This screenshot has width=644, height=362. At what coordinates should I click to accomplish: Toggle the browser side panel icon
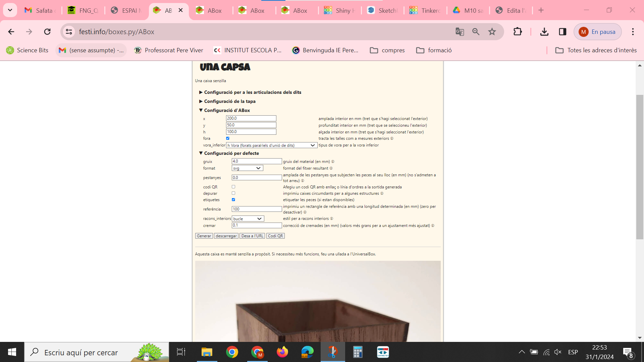coord(562,32)
